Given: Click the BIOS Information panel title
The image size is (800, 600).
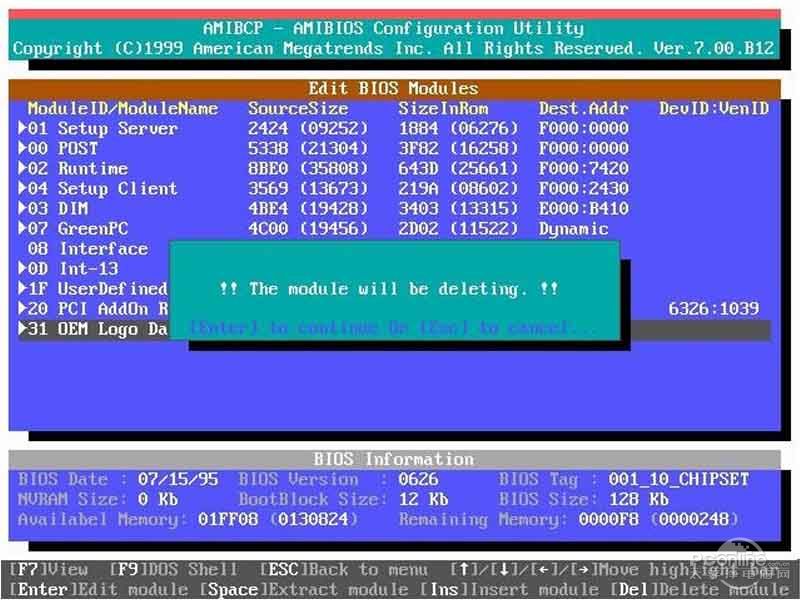Looking at the screenshot, I should [x=394, y=459].
